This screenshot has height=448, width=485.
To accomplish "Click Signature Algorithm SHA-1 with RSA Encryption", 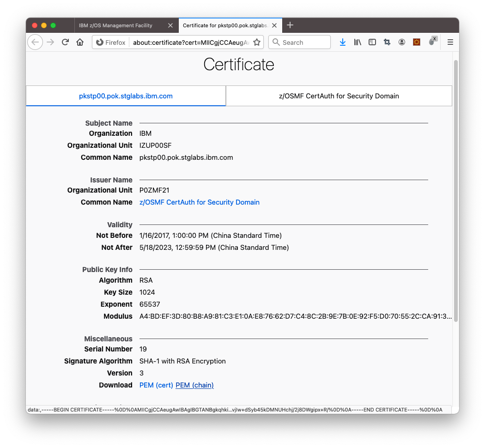I will coord(182,361).
